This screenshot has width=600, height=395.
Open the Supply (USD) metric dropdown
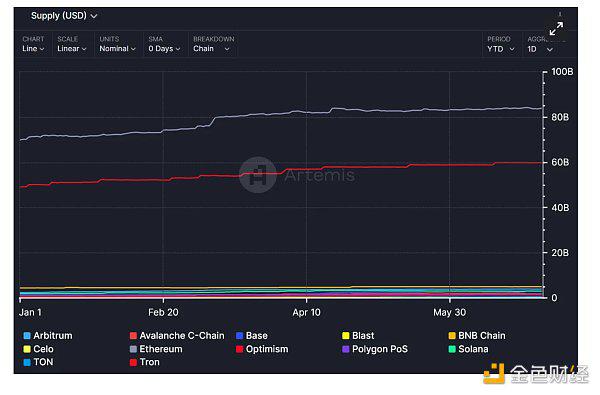(64, 16)
